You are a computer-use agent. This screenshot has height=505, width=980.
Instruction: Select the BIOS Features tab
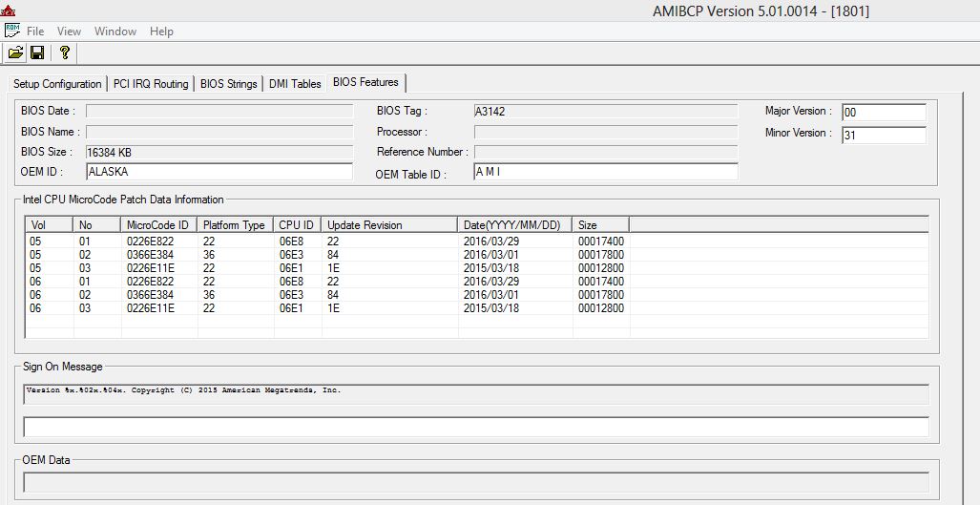pos(365,82)
